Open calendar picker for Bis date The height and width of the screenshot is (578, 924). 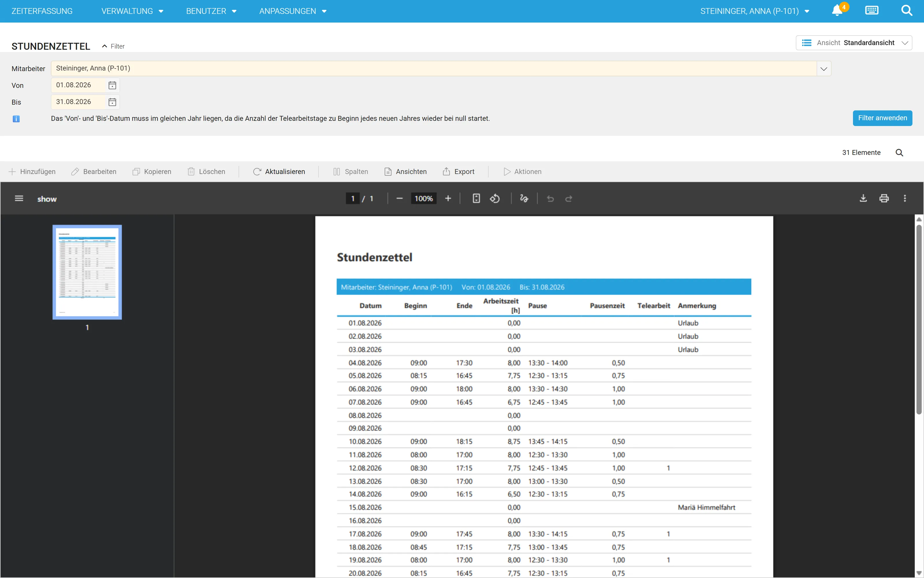112,102
